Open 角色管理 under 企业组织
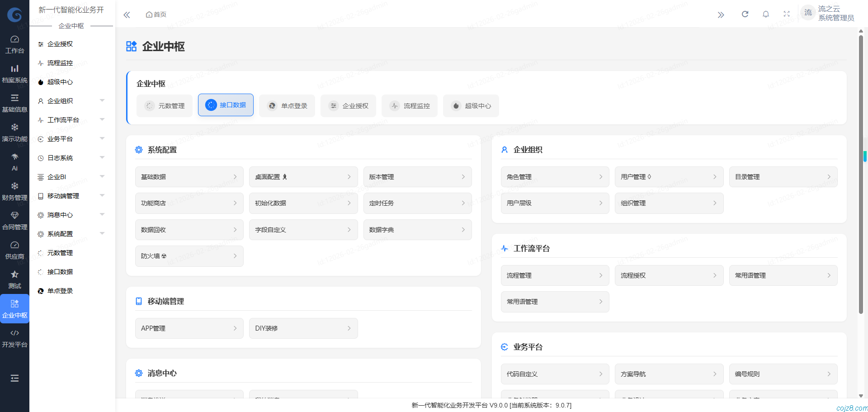 (555, 177)
